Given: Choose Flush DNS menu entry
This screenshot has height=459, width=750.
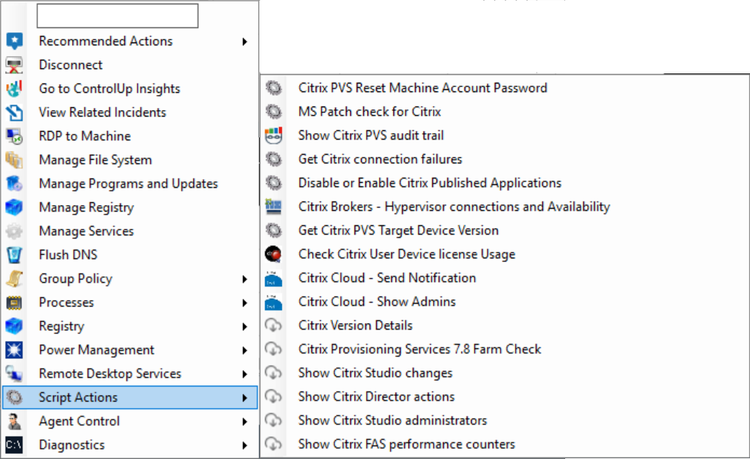Looking at the screenshot, I should (130, 255).
